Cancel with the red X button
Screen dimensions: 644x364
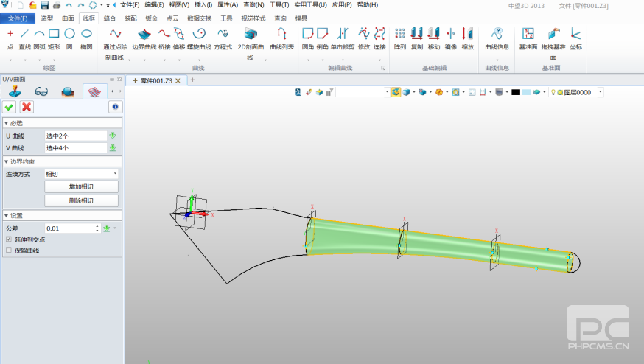[x=27, y=107]
